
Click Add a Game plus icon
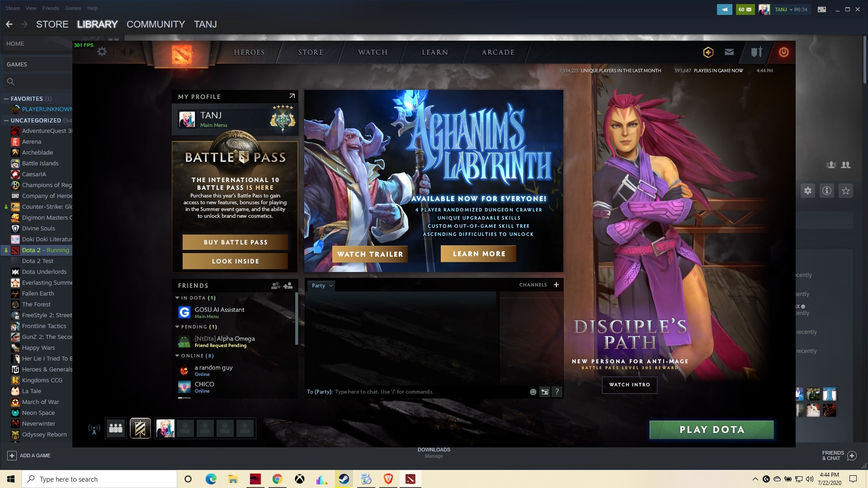[x=12, y=455]
